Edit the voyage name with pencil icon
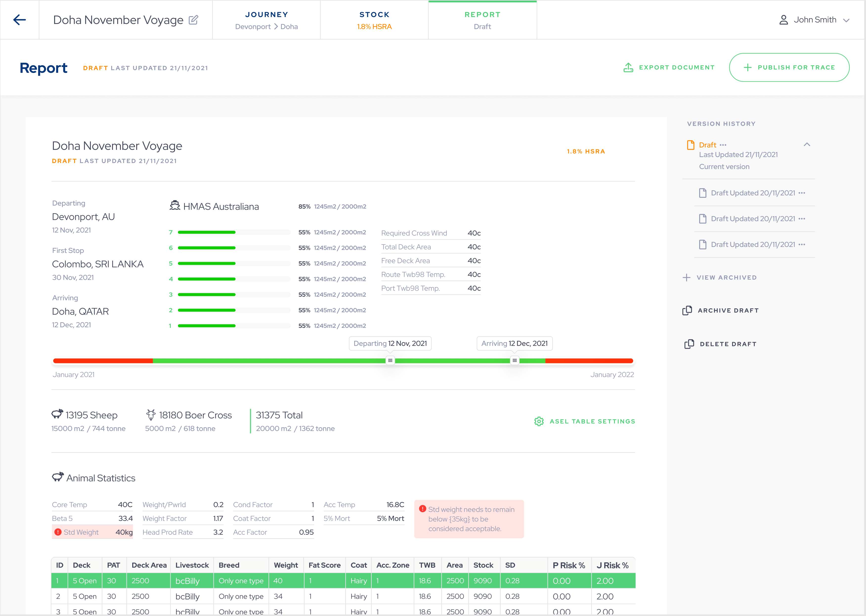The image size is (866, 616). point(194,20)
